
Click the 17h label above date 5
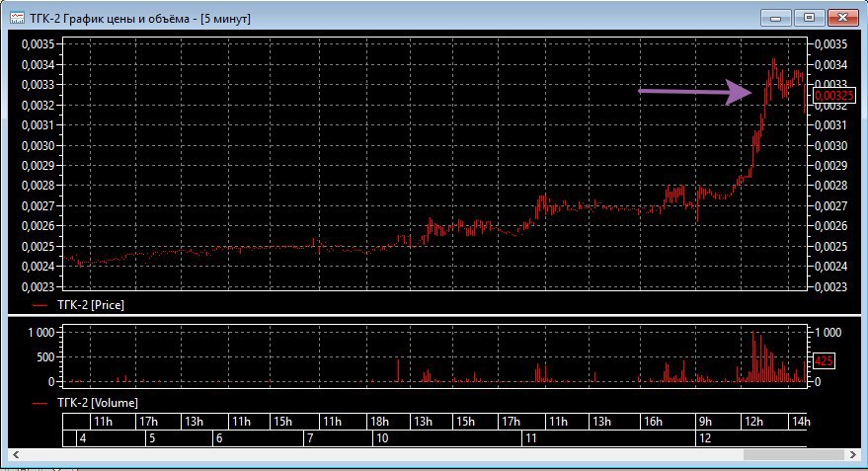[148, 422]
